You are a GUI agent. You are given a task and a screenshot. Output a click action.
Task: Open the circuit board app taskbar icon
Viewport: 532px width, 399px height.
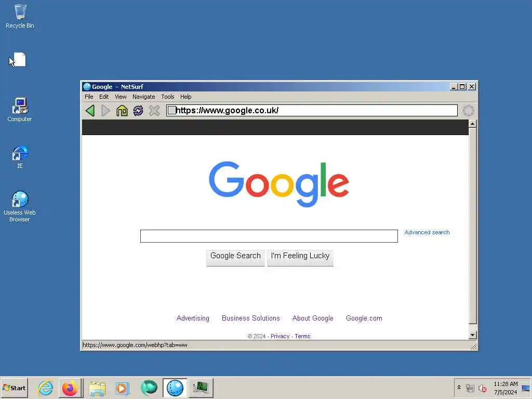[201, 388]
